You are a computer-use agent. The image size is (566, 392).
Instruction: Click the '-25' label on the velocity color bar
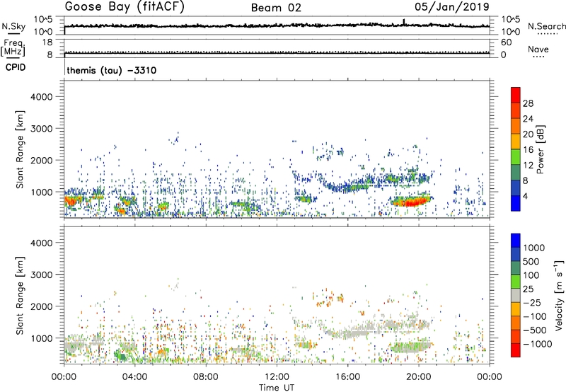(531, 303)
